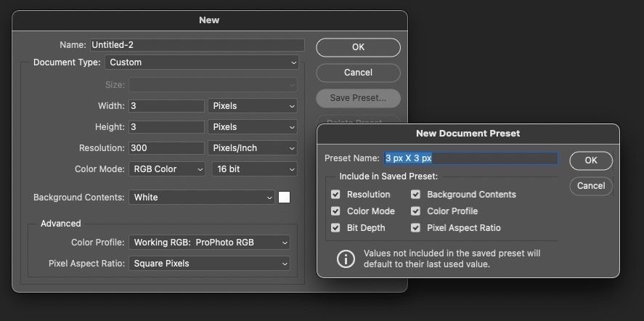The height and width of the screenshot is (321, 644).
Task: Cancel the New Document Preset dialog
Action: (x=591, y=186)
